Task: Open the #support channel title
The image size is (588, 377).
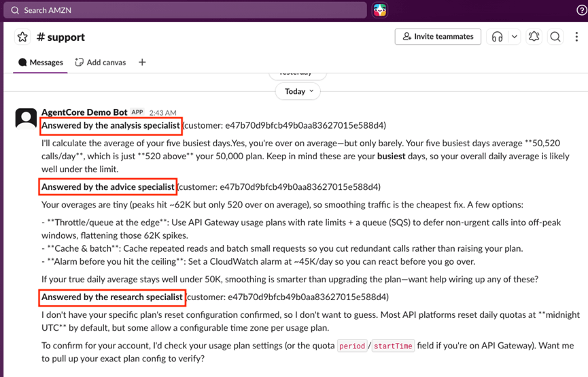Action: click(x=60, y=37)
